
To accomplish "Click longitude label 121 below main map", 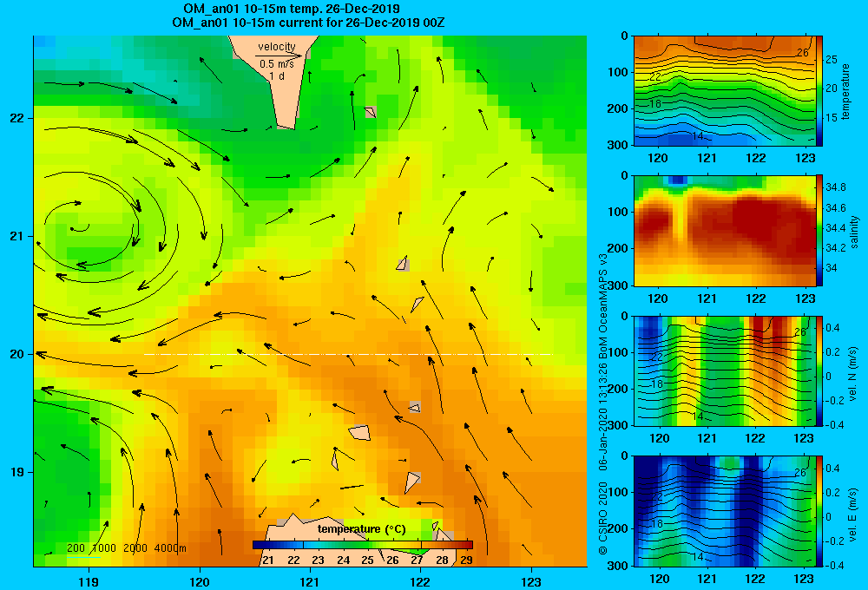I will click(x=310, y=581).
